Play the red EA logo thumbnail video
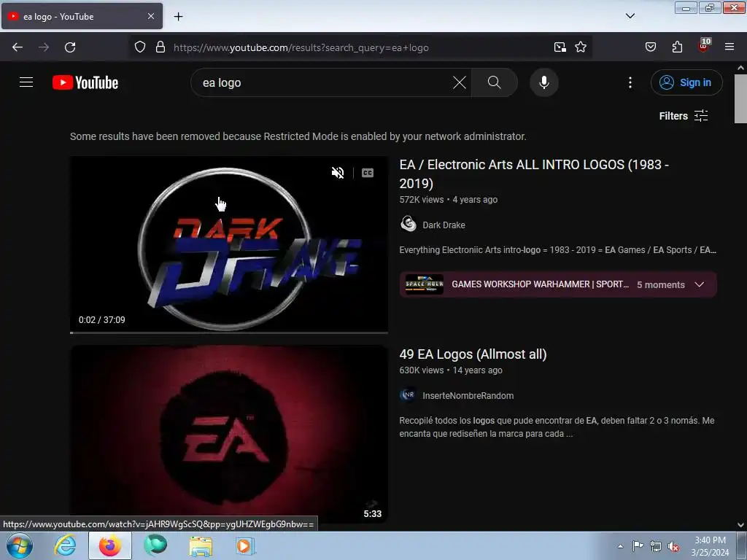The height and width of the screenshot is (560, 747). [228, 435]
